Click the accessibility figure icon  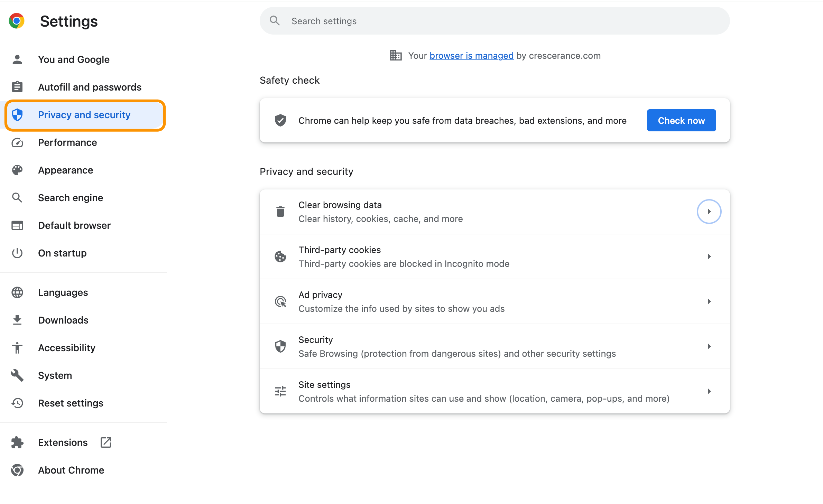point(17,348)
